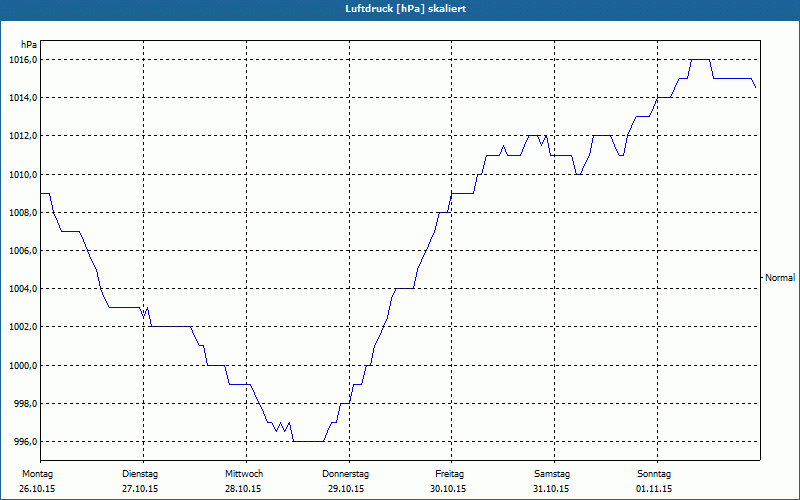Click the date 28.10.15
800x500 pixels.
(243, 489)
